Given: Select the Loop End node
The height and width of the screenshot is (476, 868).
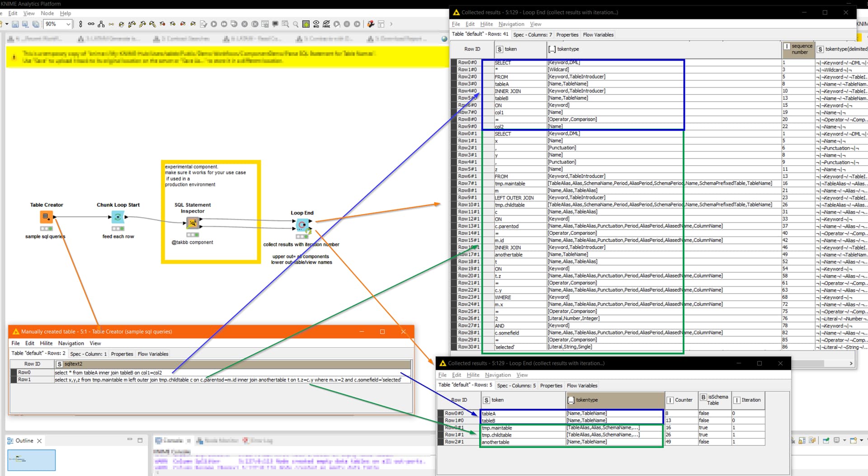Looking at the screenshot, I should 302,224.
